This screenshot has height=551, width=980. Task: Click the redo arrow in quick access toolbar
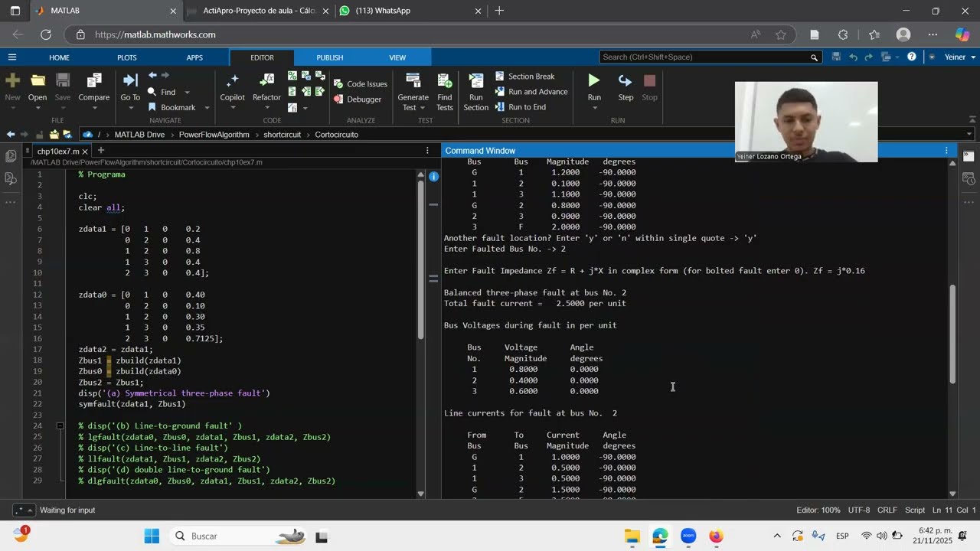869,57
